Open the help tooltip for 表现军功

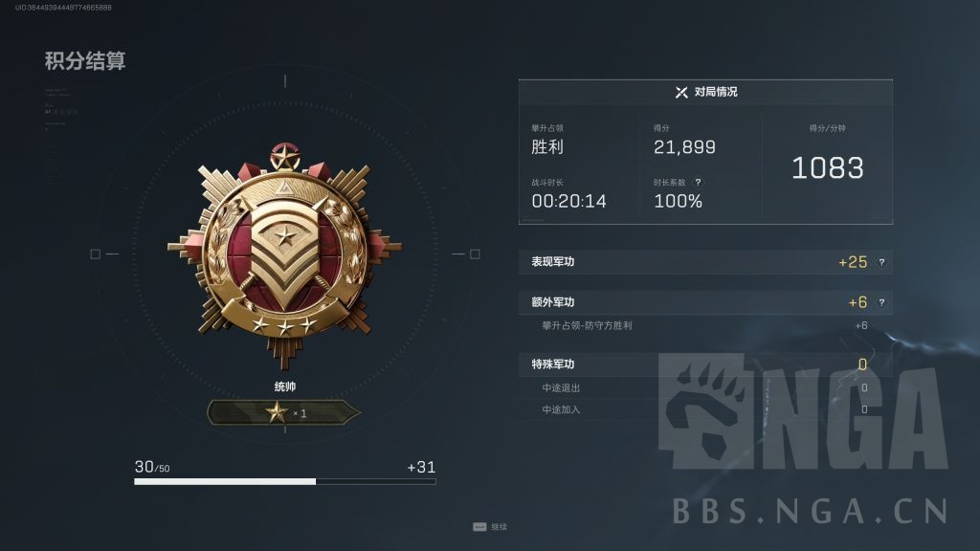point(881,262)
